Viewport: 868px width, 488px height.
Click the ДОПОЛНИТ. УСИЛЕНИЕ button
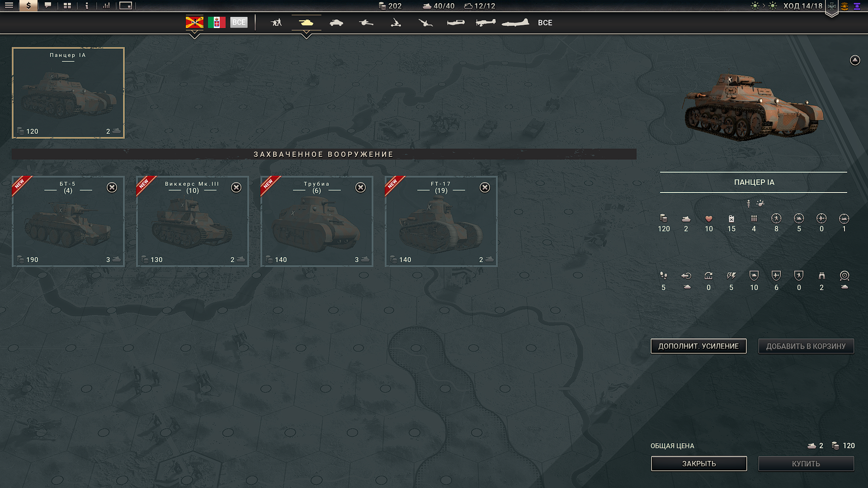(698, 346)
